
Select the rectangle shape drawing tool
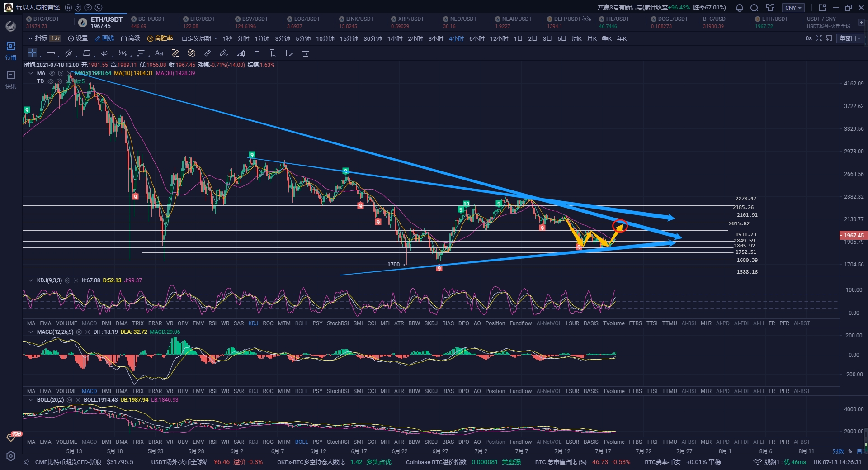87,53
